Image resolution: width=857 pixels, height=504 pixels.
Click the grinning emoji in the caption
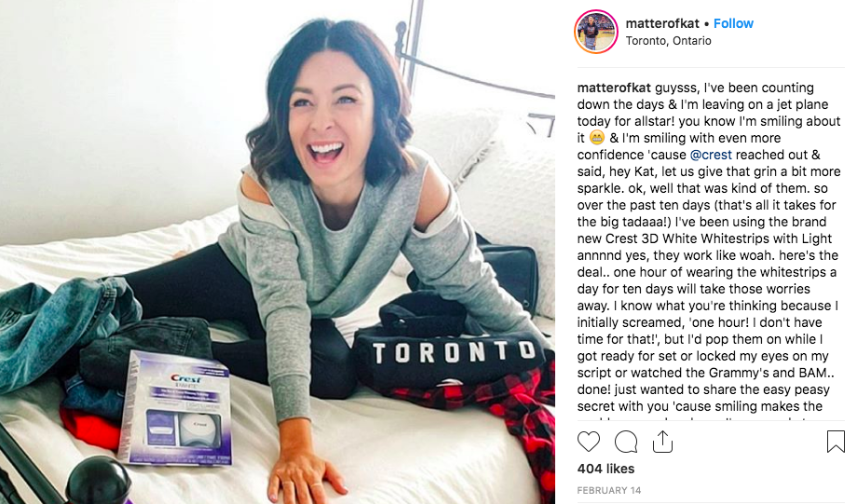[597, 138]
